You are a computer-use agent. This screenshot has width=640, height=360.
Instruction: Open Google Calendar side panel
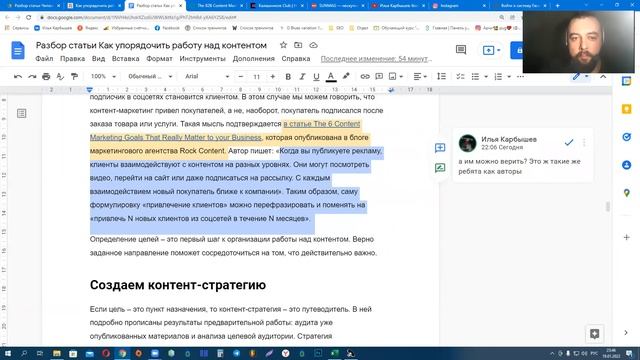tap(627, 81)
